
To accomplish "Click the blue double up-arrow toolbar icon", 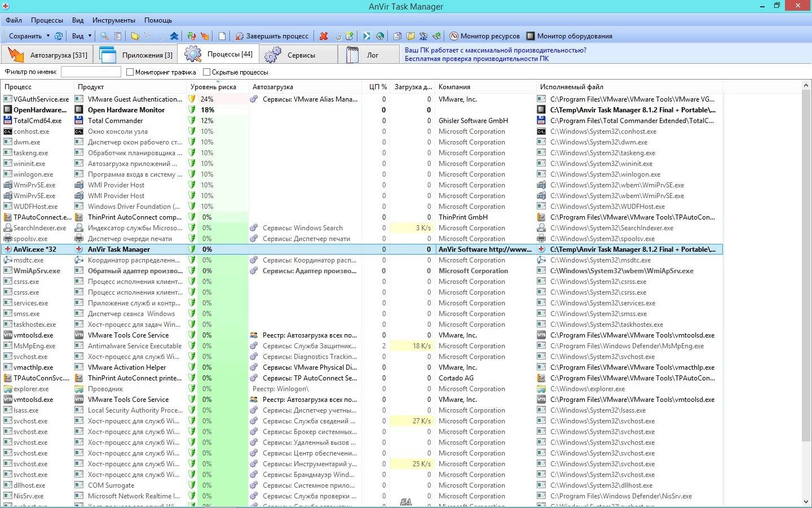I will click(174, 36).
